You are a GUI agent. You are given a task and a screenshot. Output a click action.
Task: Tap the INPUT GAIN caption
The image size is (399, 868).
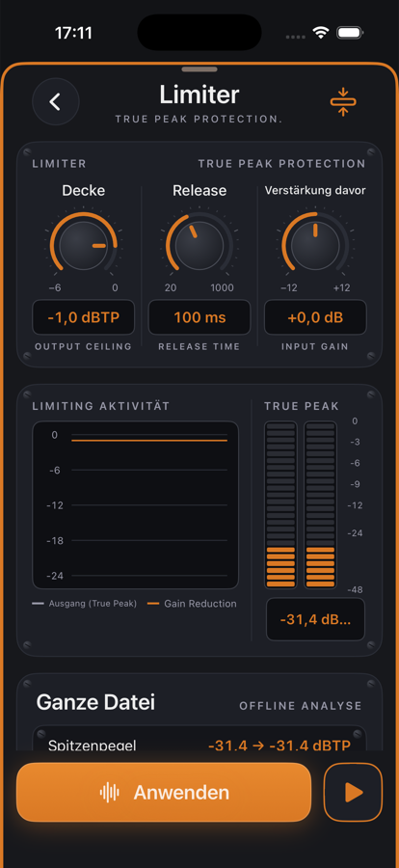tap(315, 346)
